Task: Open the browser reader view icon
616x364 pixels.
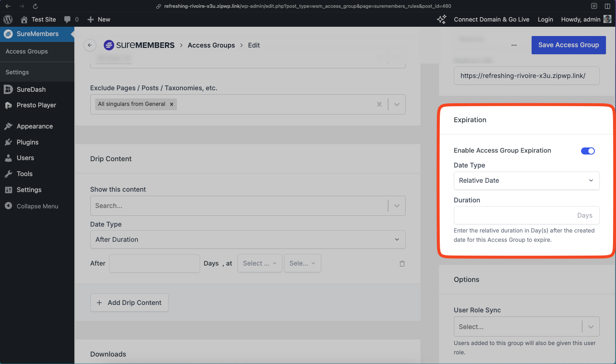Action: 594,6
